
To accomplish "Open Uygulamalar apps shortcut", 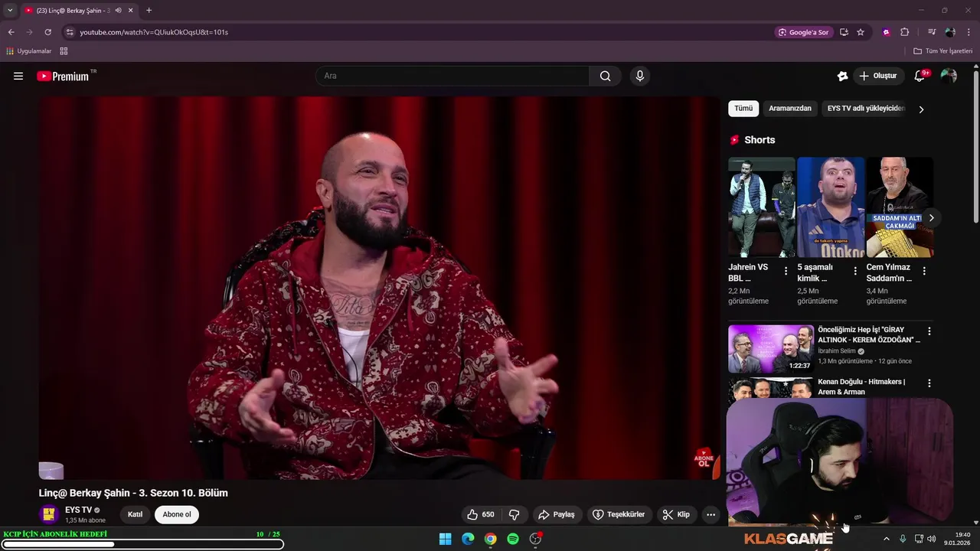I will coord(29,51).
